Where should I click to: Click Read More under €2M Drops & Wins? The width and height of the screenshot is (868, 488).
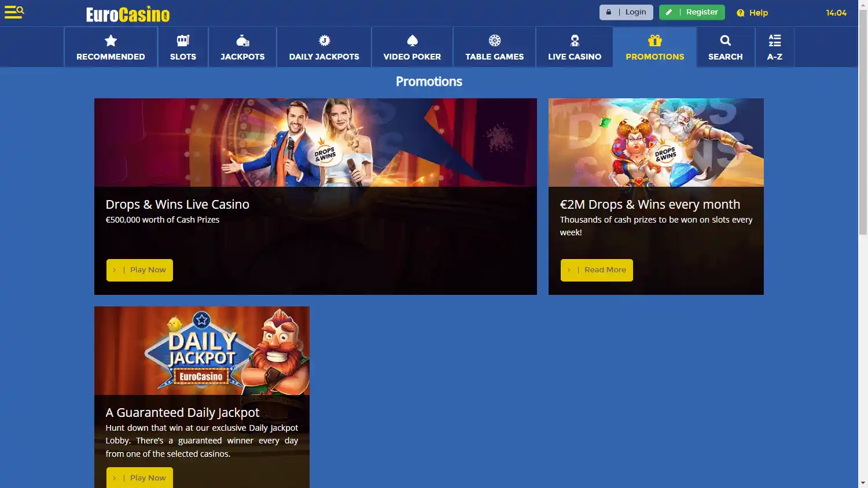597,270
